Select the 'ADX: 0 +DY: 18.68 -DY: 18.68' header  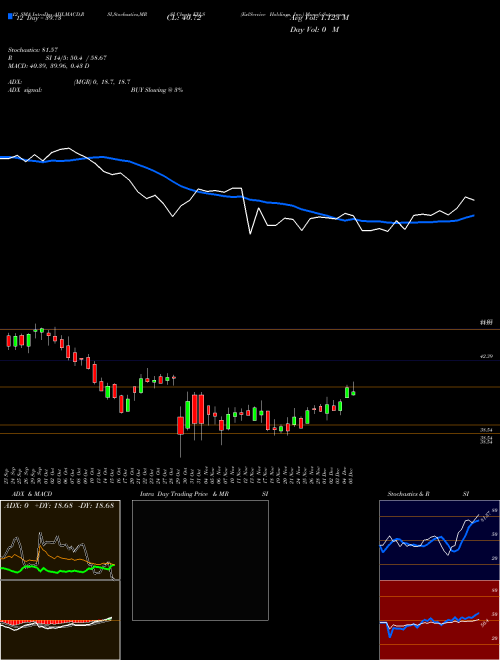coord(59,505)
